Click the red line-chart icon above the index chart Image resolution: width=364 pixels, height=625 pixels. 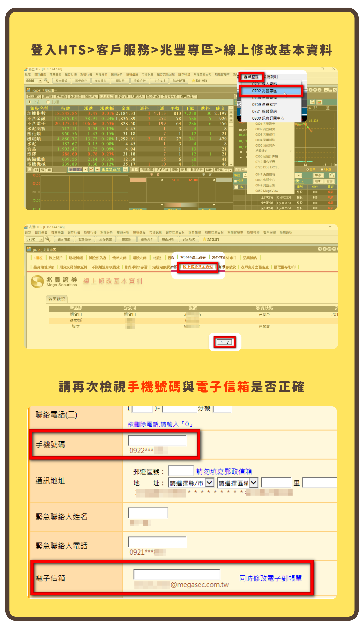tap(319, 102)
